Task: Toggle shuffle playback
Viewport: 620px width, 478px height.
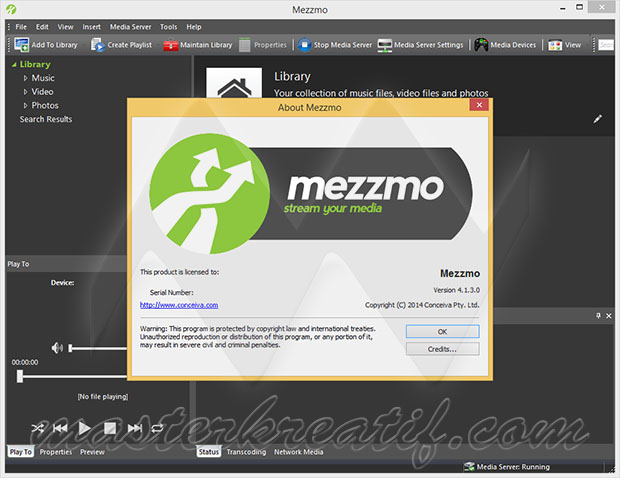Action: coord(38,428)
